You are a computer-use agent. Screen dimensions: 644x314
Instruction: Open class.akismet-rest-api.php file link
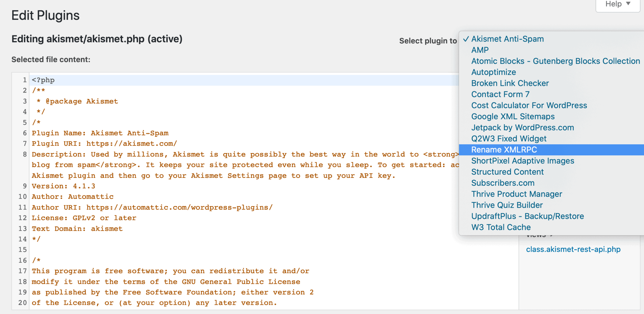point(573,250)
